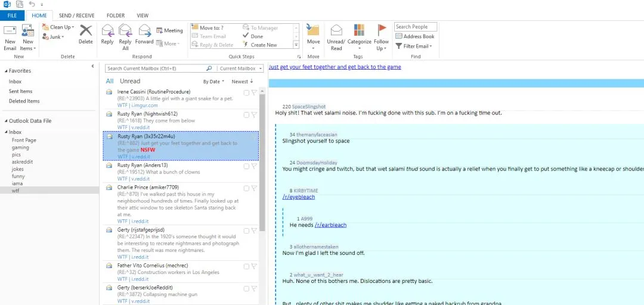Flag the Charlie Prince message

[254, 188]
